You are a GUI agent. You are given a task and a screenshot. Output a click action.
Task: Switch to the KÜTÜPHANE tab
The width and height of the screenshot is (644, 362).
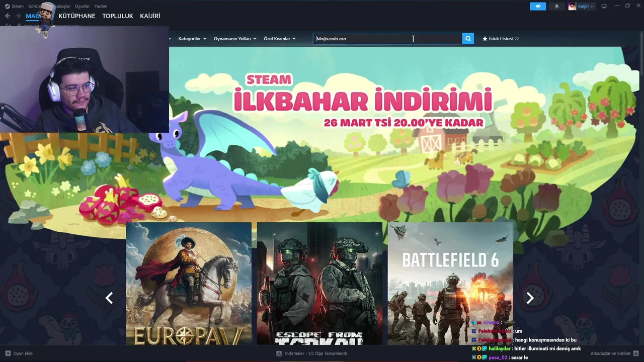coord(77,16)
